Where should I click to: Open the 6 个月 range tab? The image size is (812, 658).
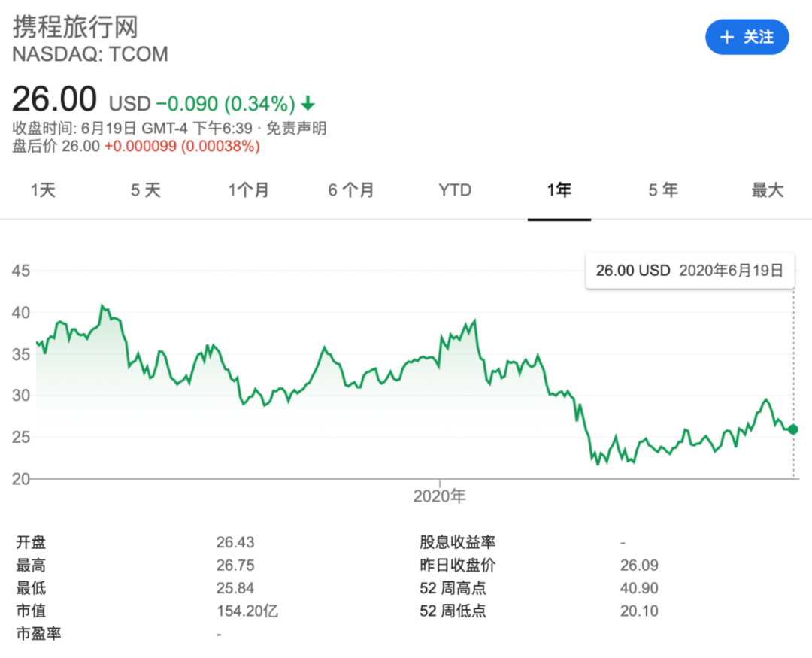351,190
